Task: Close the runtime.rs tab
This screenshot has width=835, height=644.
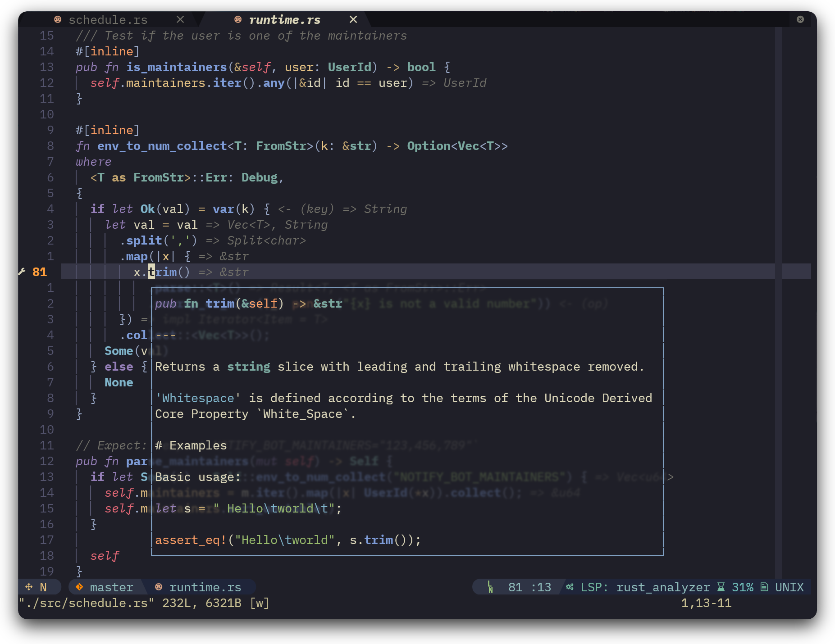Action: (x=353, y=19)
